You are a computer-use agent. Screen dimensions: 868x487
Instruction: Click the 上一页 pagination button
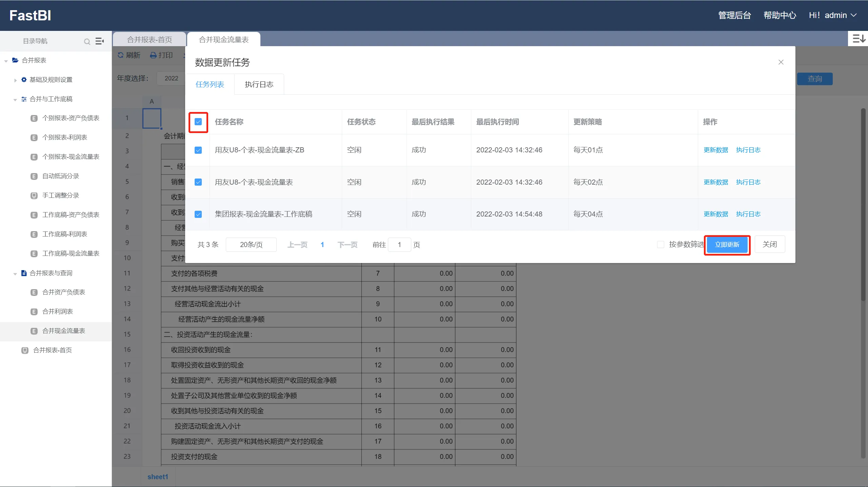tap(297, 245)
